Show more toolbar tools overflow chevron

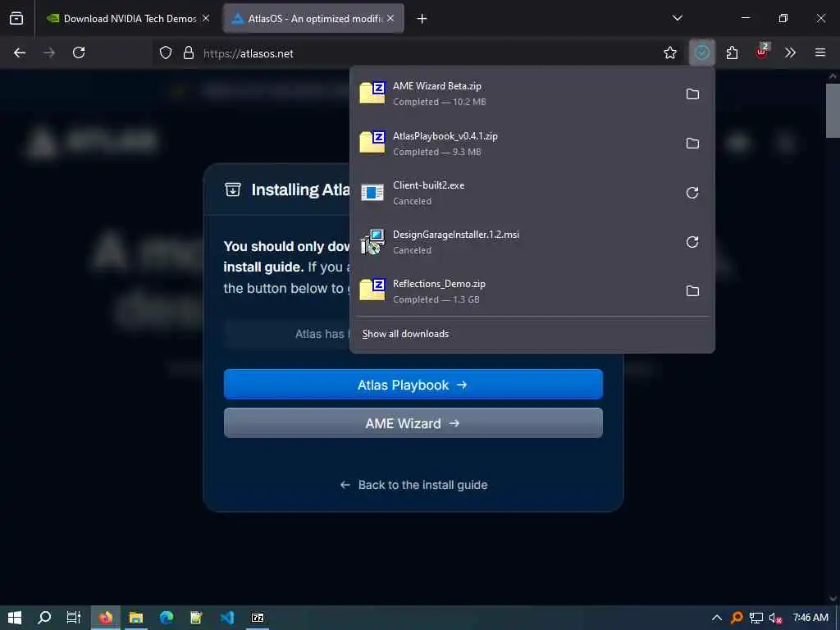tap(790, 52)
